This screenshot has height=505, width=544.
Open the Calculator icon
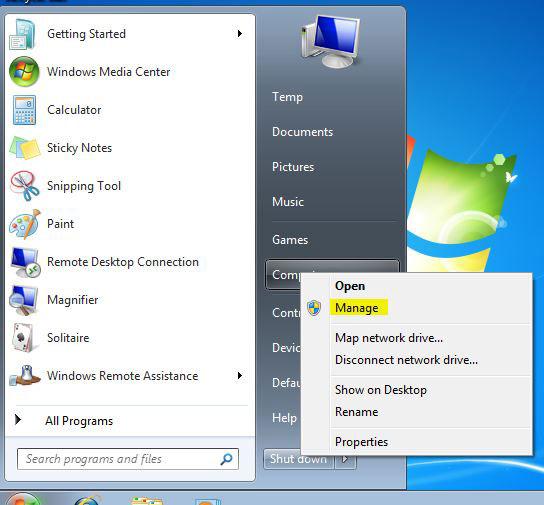click(24, 110)
